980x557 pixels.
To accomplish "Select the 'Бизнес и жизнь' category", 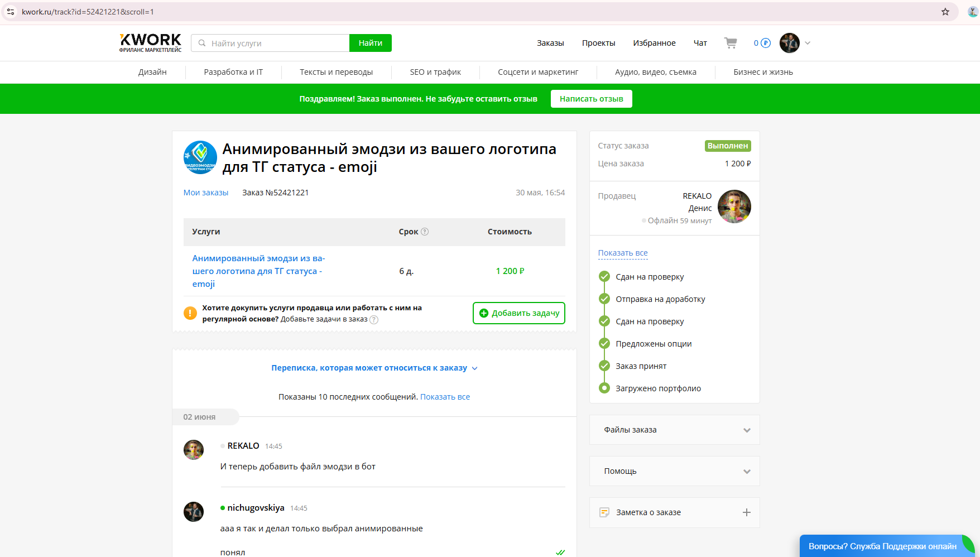I will click(763, 72).
